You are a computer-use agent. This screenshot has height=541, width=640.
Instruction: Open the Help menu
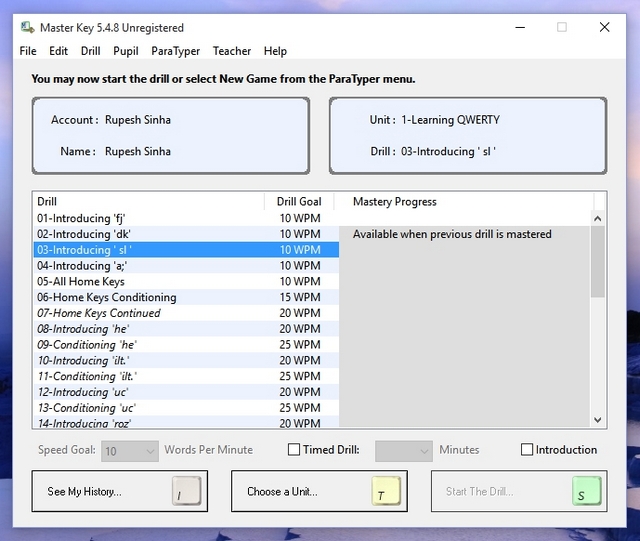275,51
